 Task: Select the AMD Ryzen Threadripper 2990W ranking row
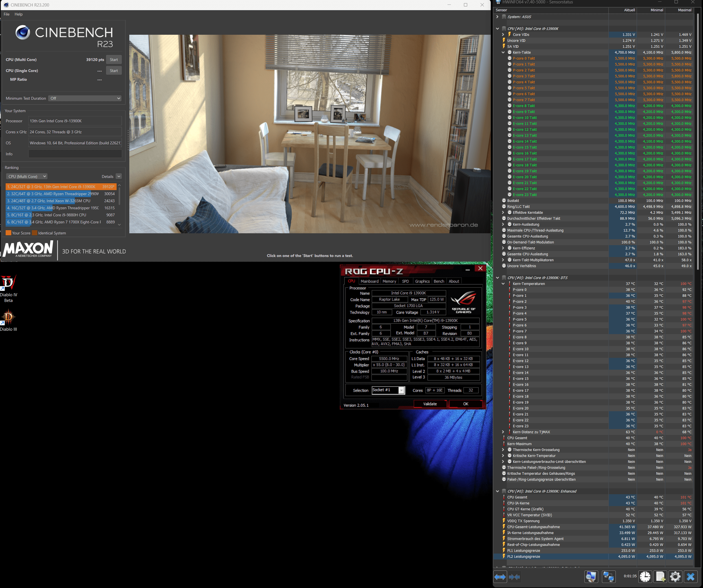click(x=61, y=194)
